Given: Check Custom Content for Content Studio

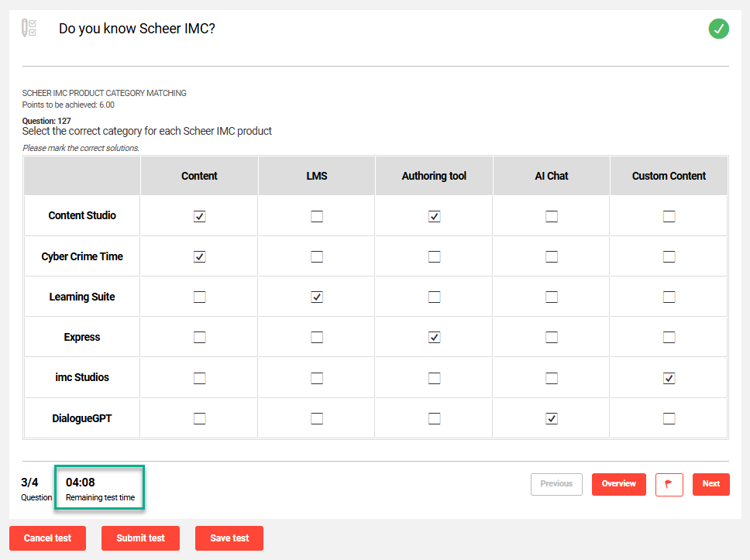Looking at the screenshot, I should (669, 216).
